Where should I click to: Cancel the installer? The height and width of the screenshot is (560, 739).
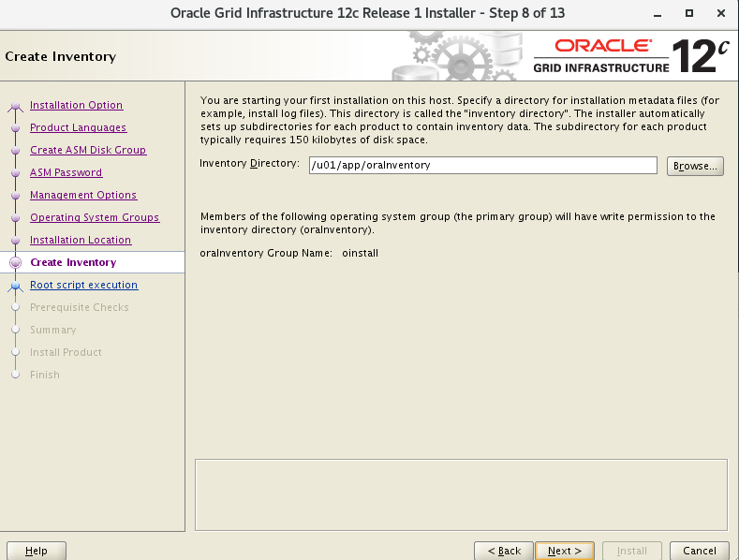click(x=700, y=551)
